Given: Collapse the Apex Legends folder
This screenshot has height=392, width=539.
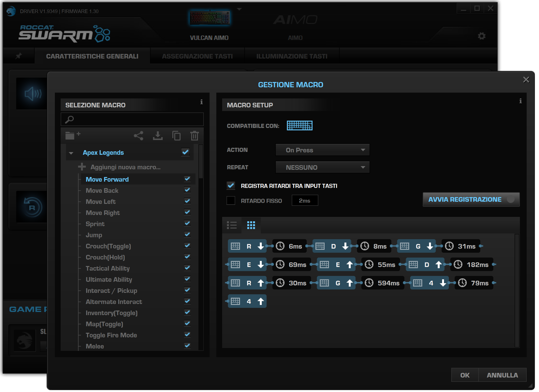Looking at the screenshot, I should [71, 153].
